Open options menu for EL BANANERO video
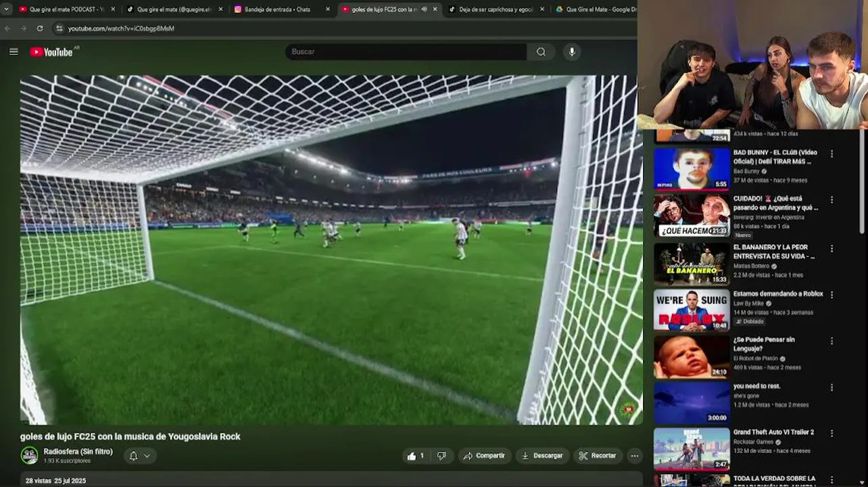868x487 pixels. click(831, 248)
